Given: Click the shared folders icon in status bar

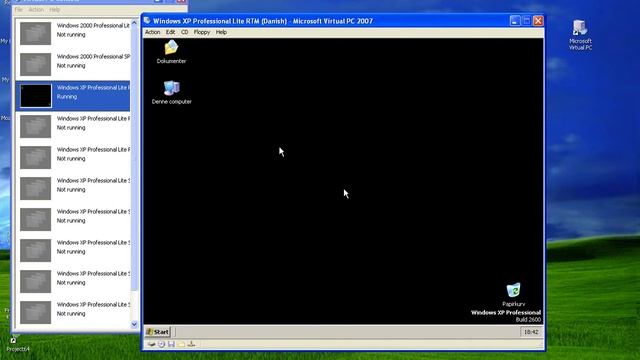Looking at the screenshot, I should (x=181, y=344).
